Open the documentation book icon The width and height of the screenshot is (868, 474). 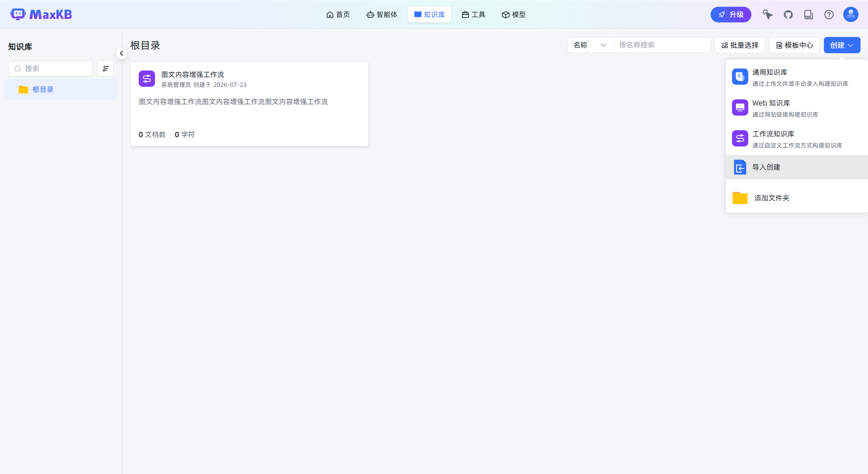[809, 15]
